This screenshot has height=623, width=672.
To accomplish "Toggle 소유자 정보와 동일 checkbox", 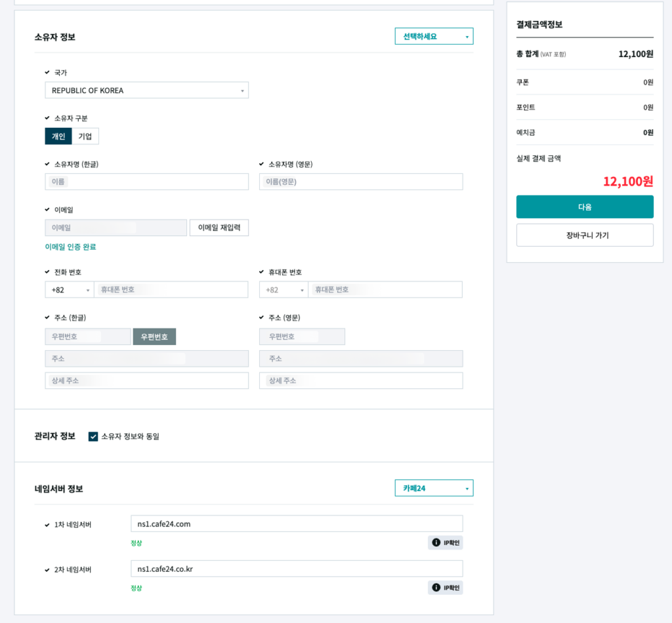I will coord(93,436).
